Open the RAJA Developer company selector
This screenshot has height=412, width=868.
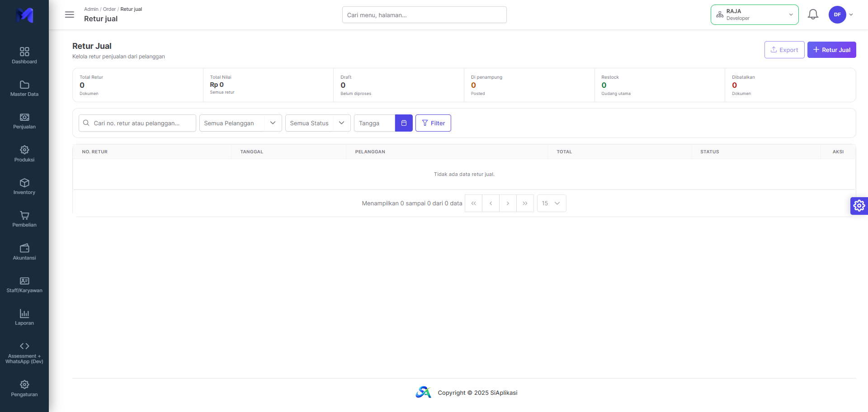coord(755,14)
